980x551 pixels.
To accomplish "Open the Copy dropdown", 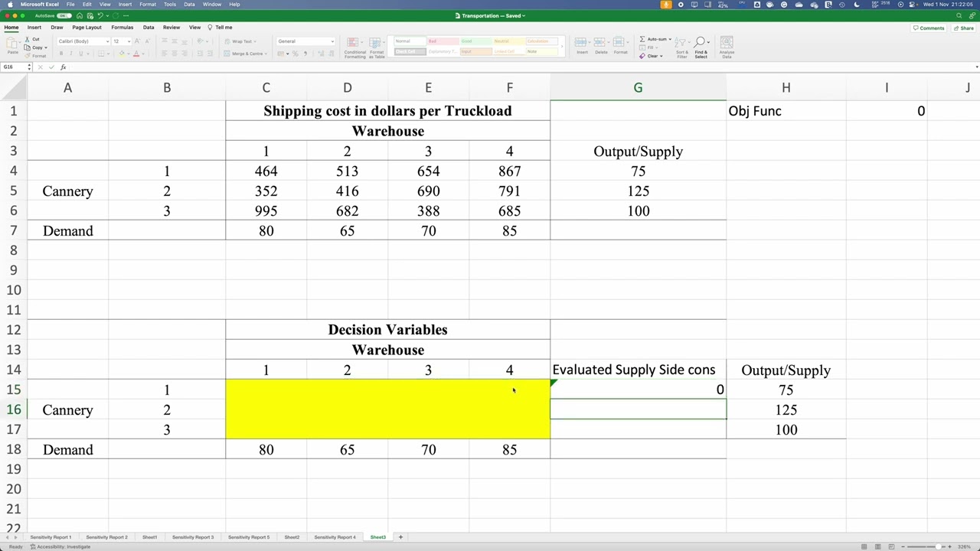I will click(x=45, y=47).
